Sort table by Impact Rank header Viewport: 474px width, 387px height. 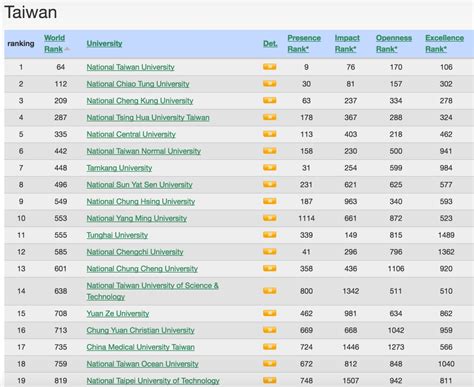click(347, 43)
